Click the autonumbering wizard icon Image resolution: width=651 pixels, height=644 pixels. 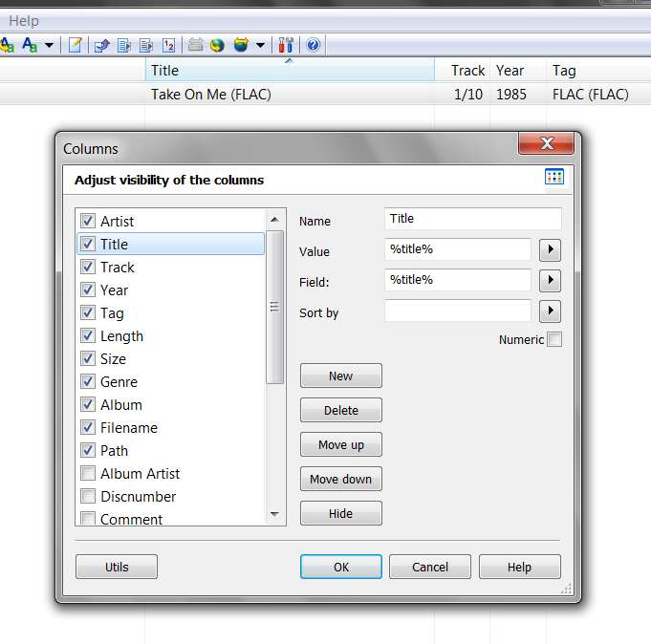[168, 45]
